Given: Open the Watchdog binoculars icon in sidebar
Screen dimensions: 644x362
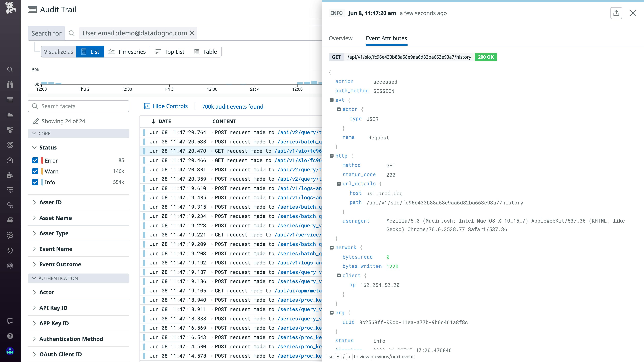Looking at the screenshot, I should point(10,84).
